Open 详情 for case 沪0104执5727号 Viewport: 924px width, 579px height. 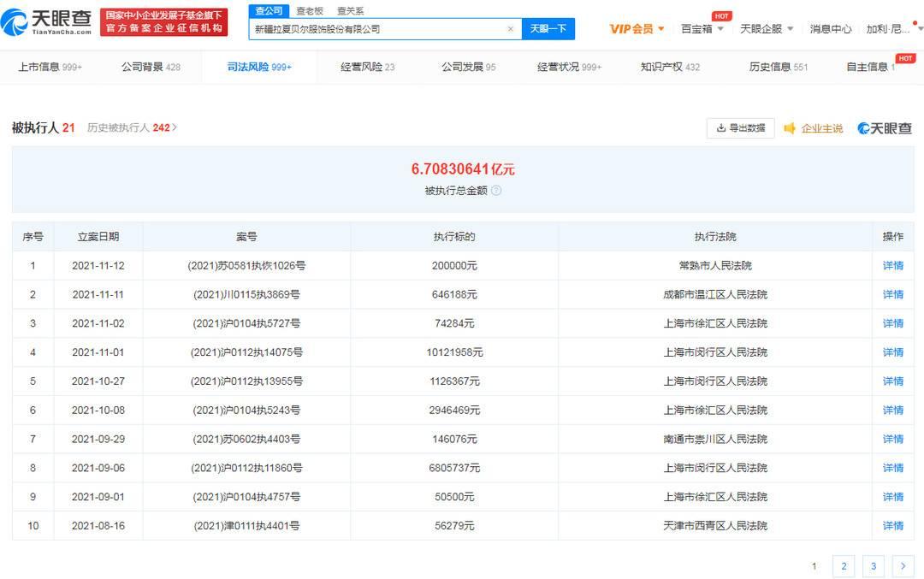point(892,323)
